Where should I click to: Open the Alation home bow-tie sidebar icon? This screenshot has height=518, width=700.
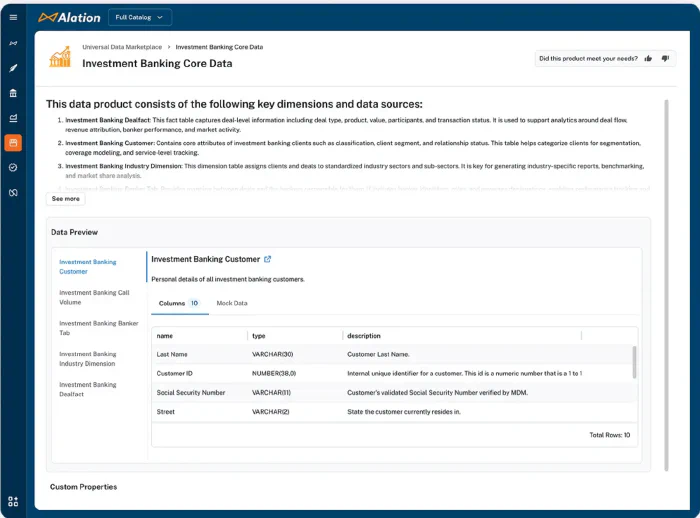(x=13, y=43)
